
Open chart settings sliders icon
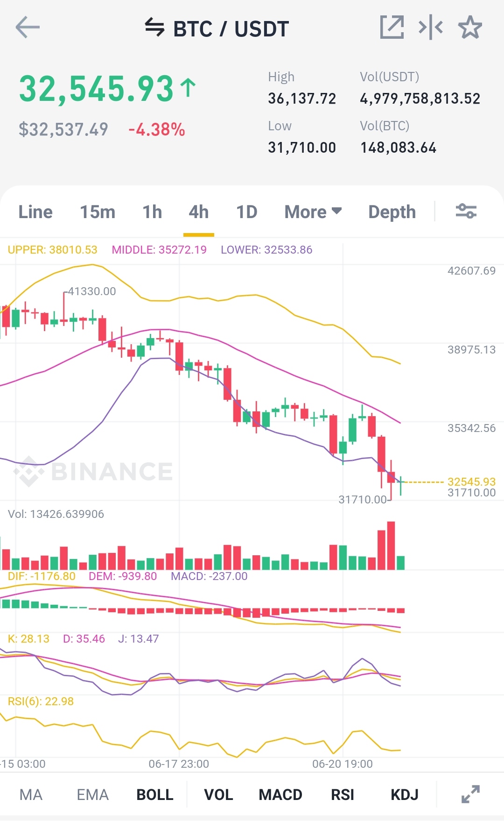point(466,212)
